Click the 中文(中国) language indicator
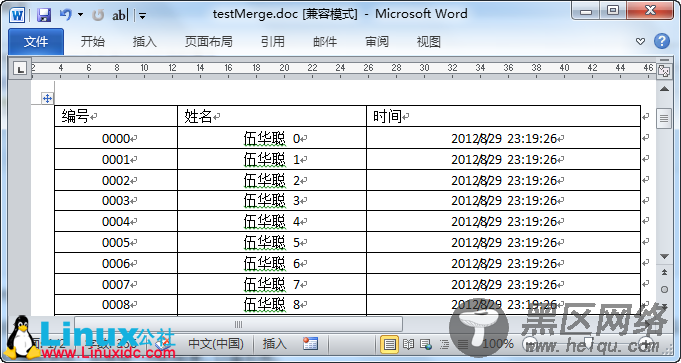 [x=216, y=344]
